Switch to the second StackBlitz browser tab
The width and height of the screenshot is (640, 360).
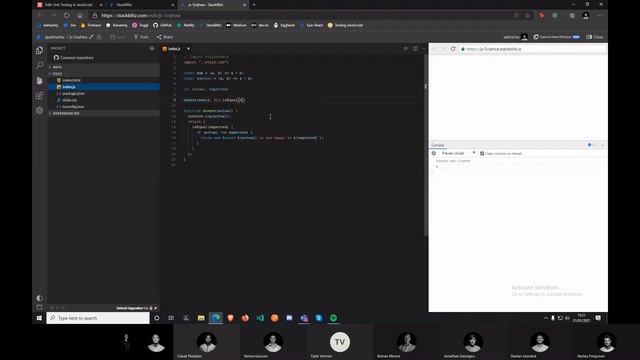pos(141,5)
